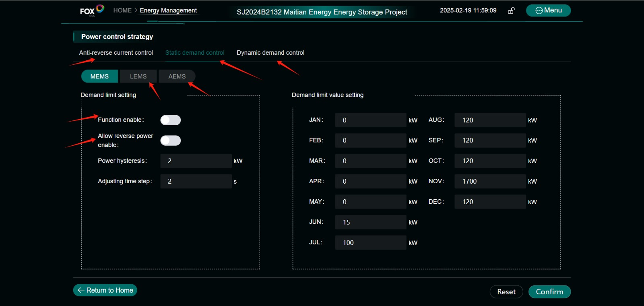
Task: Select the MEMS tab
Action: 99,76
